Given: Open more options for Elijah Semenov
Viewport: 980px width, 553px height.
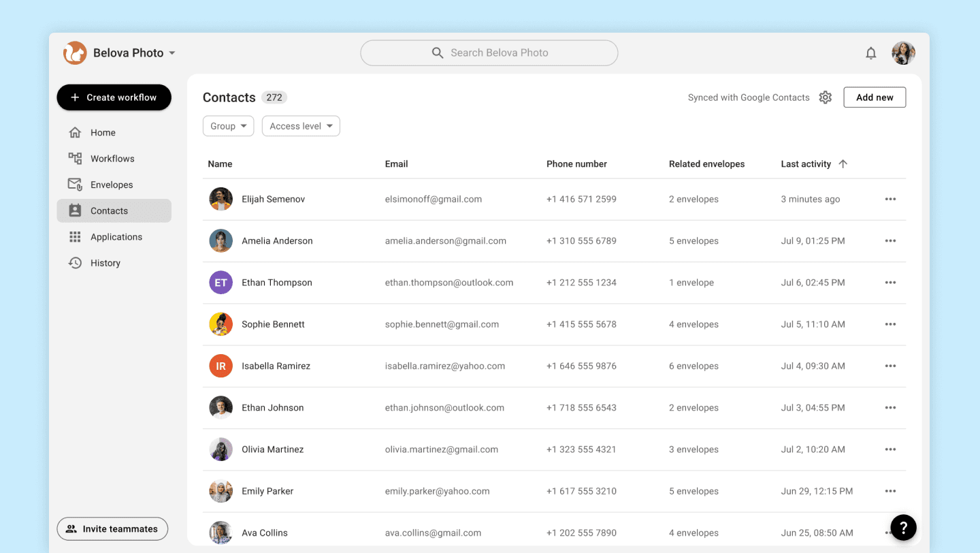Looking at the screenshot, I should (x=890, y=200).
